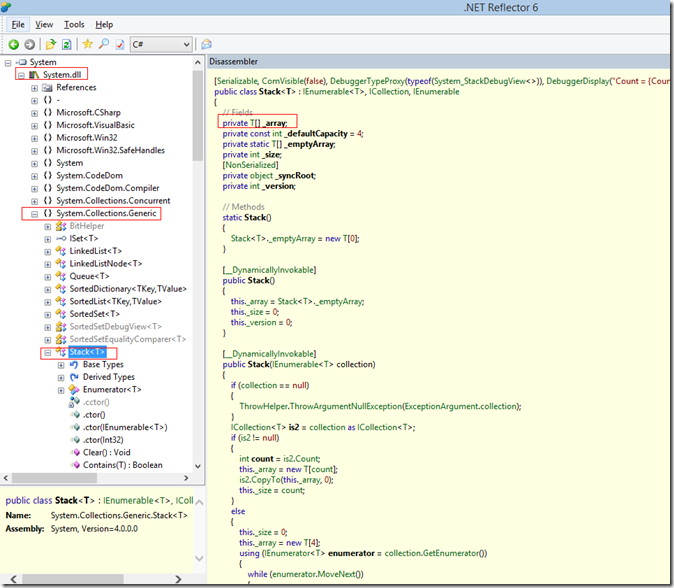Screen dimensions: 674x588
Task: Click the Bookmarks star icon
Action: tap(87, 45)
